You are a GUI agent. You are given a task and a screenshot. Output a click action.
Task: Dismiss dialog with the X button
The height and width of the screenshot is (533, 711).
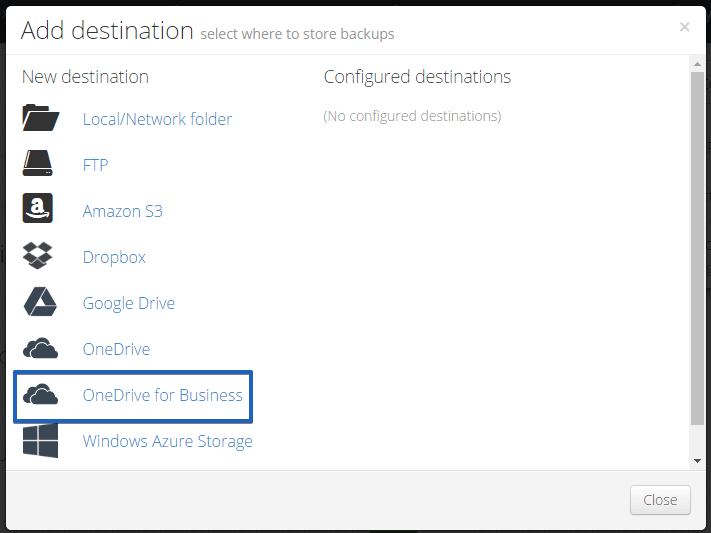click(685, 27)
